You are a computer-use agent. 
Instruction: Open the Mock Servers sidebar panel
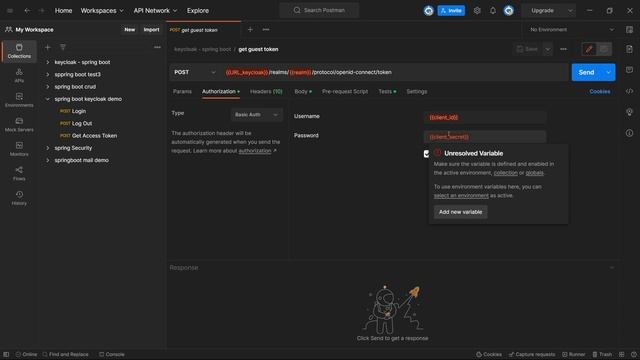pos(19,124)
